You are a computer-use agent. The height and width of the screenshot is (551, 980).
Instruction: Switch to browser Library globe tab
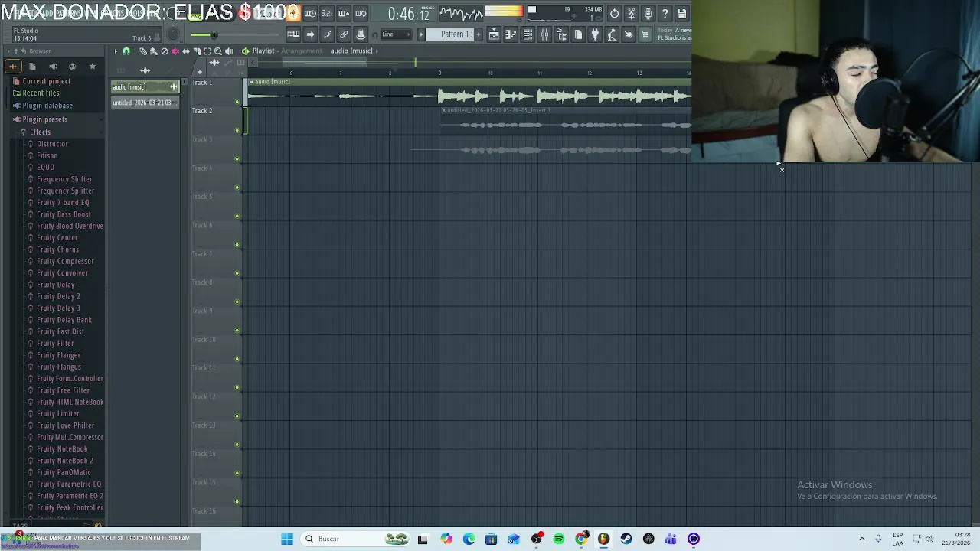point(72,67)
